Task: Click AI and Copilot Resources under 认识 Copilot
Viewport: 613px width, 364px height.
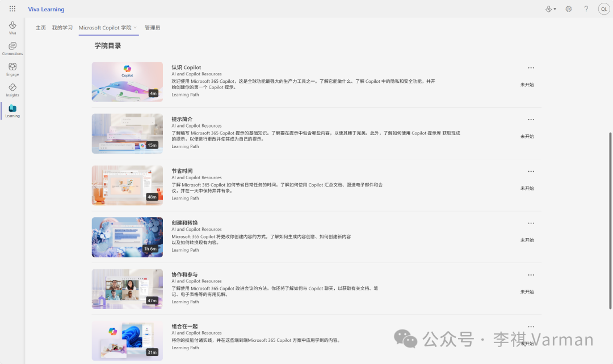Action: (x=196, y=74)
